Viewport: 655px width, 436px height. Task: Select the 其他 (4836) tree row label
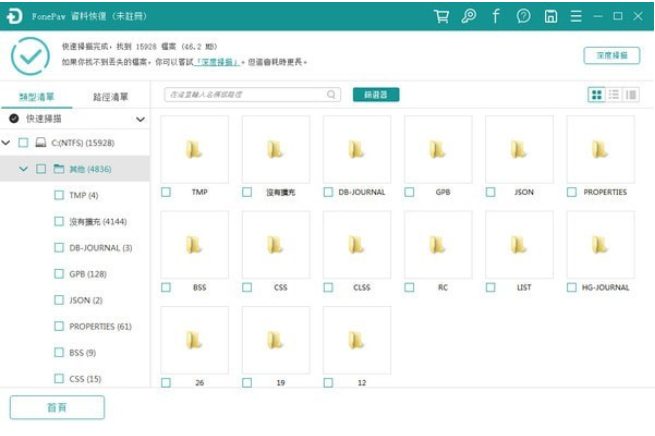point(90,169)
